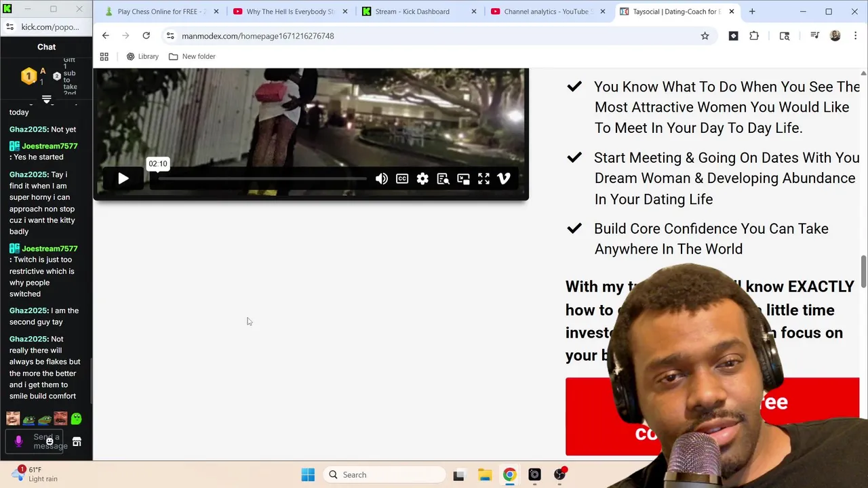This screenshot has height=488, width=868.
Task: Open the Windows Start menu
Action: click(x=308, y=474)
